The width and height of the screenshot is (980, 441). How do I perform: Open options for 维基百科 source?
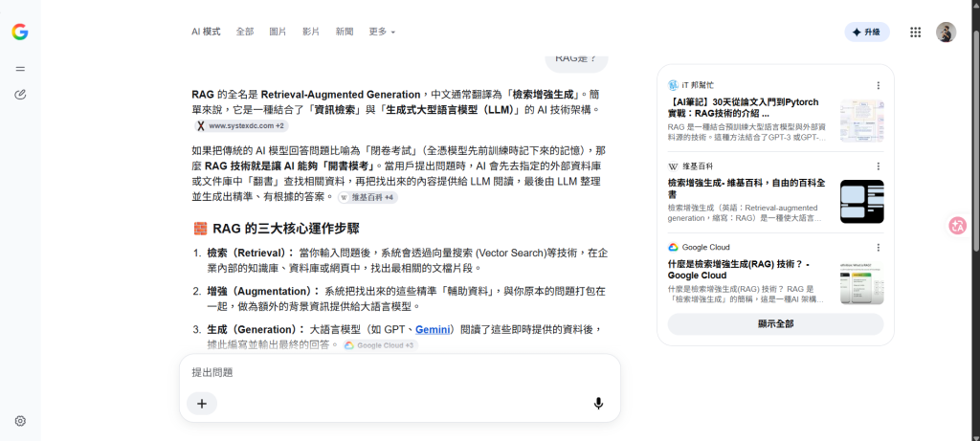[879, 166]
